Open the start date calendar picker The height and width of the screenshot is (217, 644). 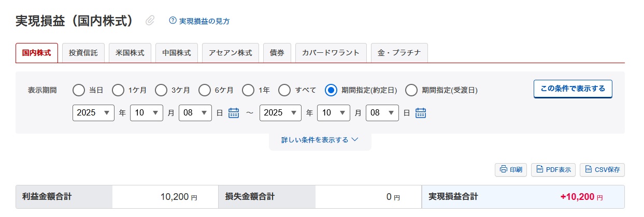pyautogui.click(x=234, y=113)
